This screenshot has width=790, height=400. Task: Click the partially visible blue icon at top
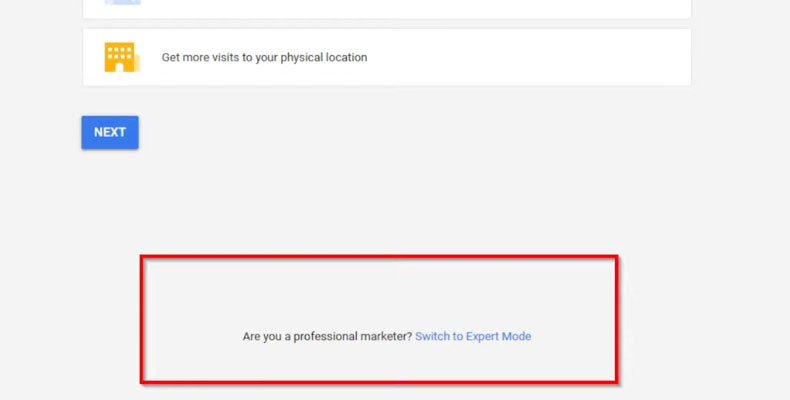tap(122, 3)
